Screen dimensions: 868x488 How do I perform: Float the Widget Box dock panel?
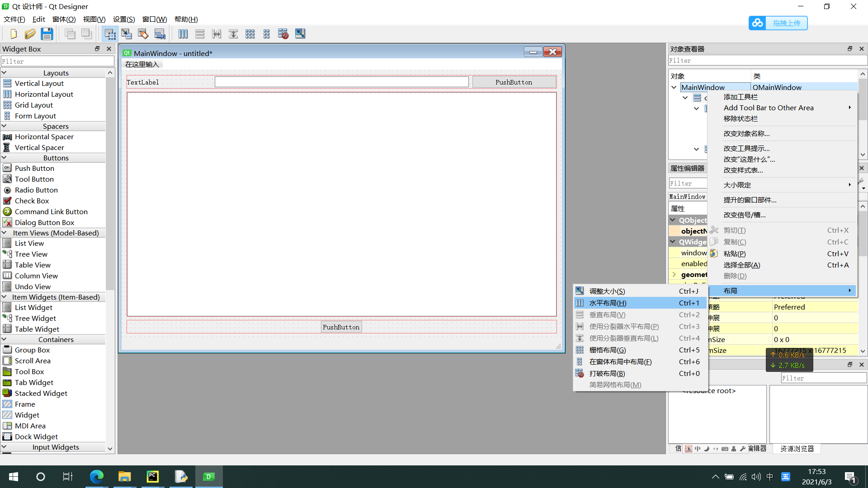97,49
